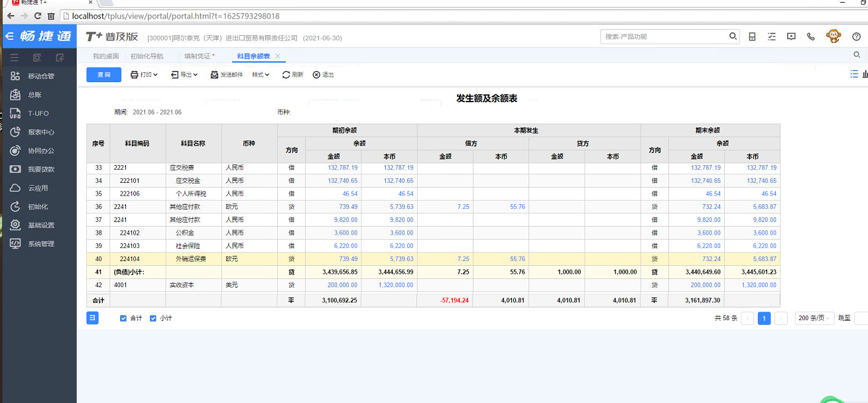Go back with browser back arrow
The width and height of the screenshot is (868, 403).
tap(11, 16)
